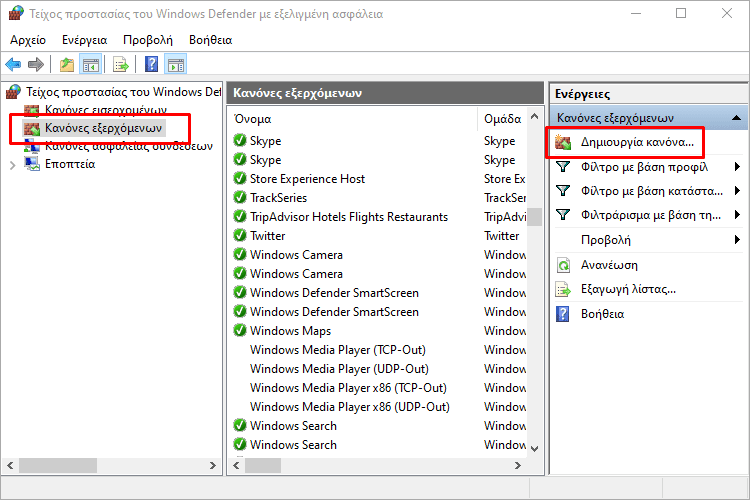Click tree pane horizontal scroll right arrow
Viewport: 750px width, 500px height.
click(213, 465)
